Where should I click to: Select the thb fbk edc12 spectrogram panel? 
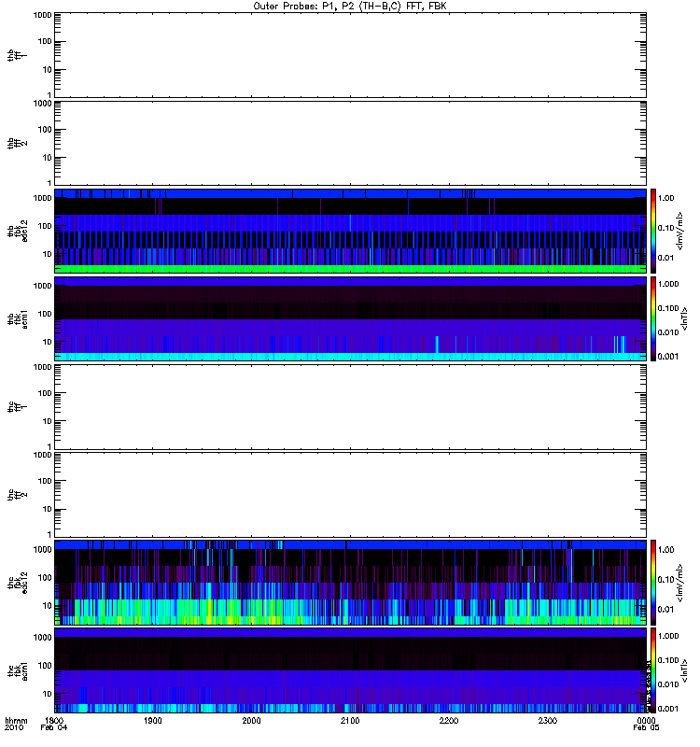coord(351,231)
